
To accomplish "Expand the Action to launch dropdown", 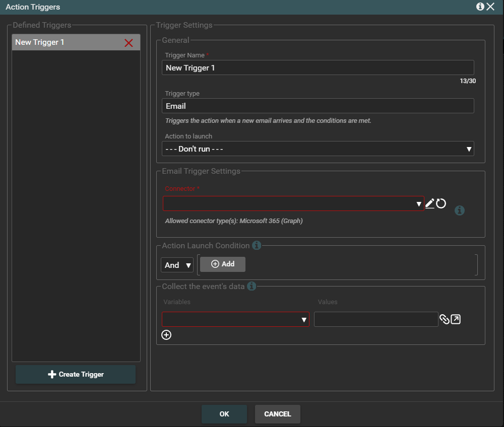I will coord(318,149).
